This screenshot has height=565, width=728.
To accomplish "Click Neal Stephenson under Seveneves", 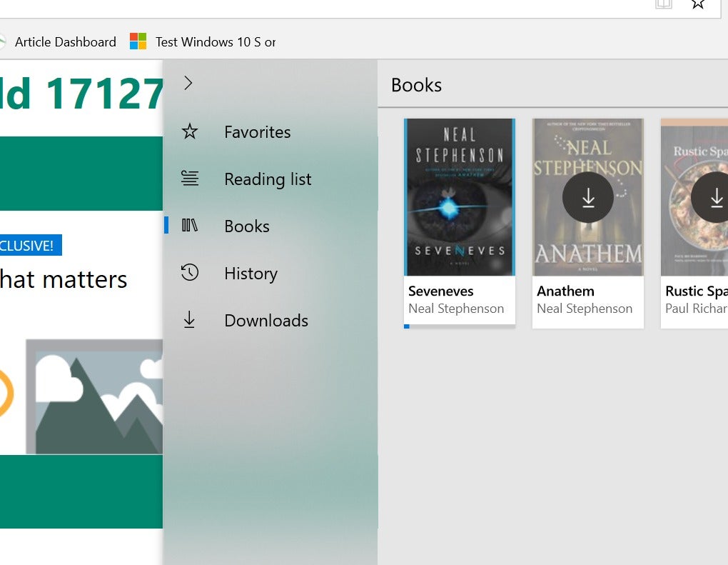I will (x=456, y=309).
